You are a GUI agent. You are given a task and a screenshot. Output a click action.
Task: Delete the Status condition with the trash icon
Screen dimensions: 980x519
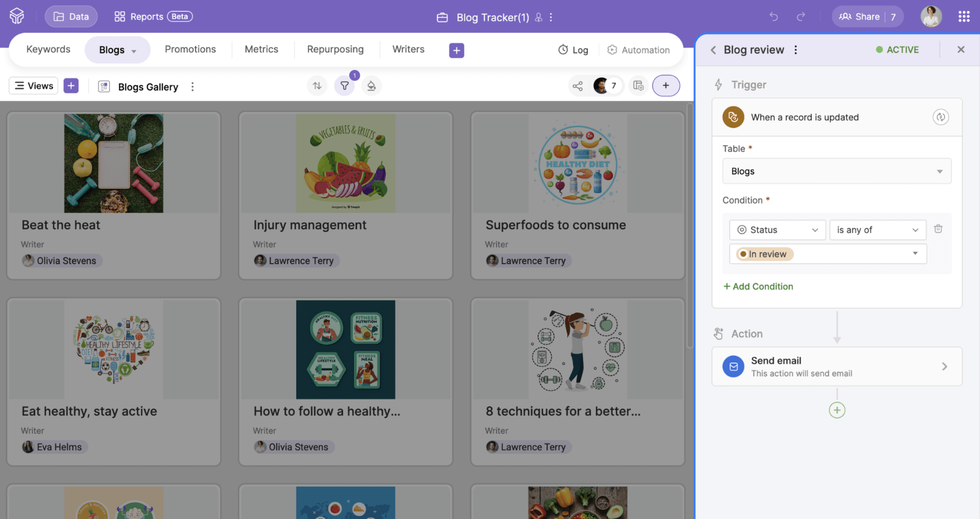938,229
